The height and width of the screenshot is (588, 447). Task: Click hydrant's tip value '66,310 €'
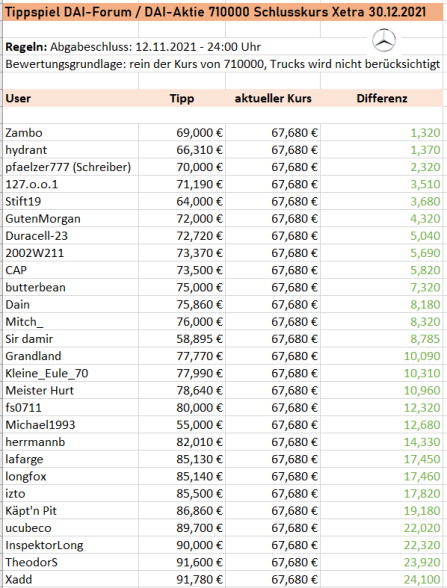pyautogui.click(x=200, y=150)
